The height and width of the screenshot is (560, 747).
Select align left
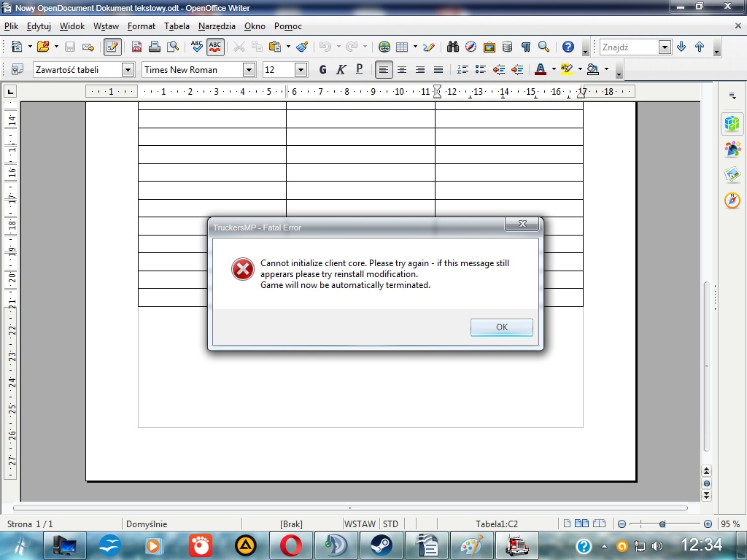(384, 69)
